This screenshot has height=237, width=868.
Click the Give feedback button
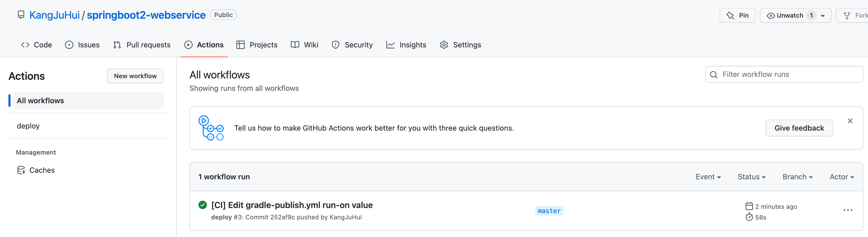pos(799,128)
